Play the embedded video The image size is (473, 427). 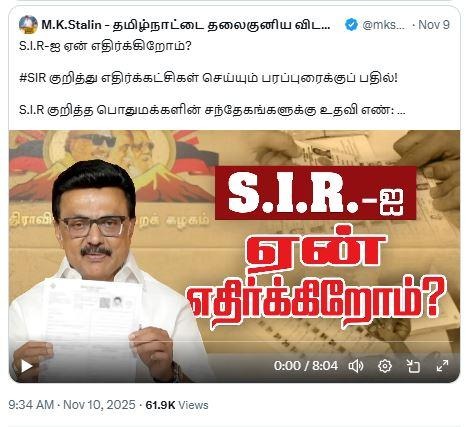click(26, 366)
